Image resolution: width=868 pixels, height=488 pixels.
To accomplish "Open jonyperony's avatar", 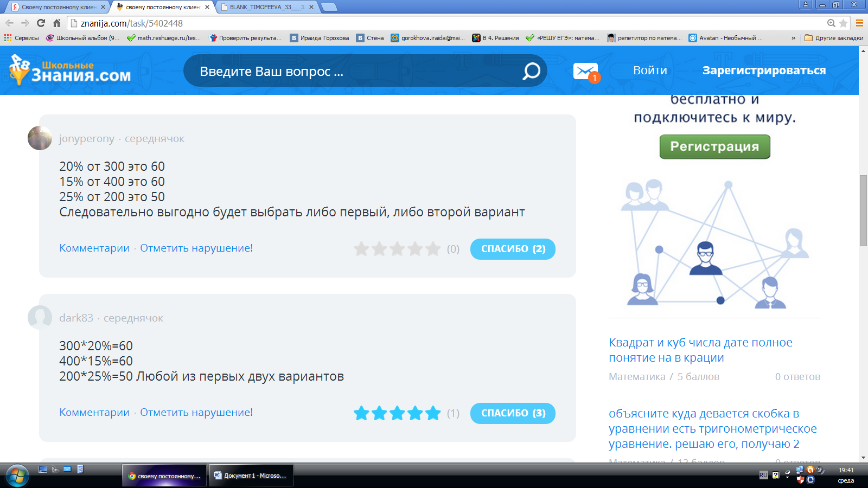I will point(40,138).
